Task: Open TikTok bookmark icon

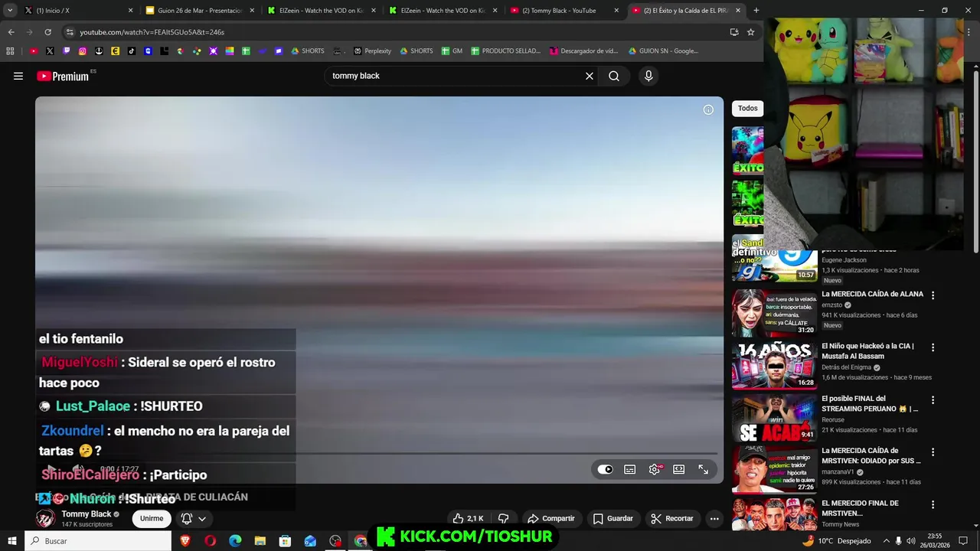Action: [x=132, y=51]
